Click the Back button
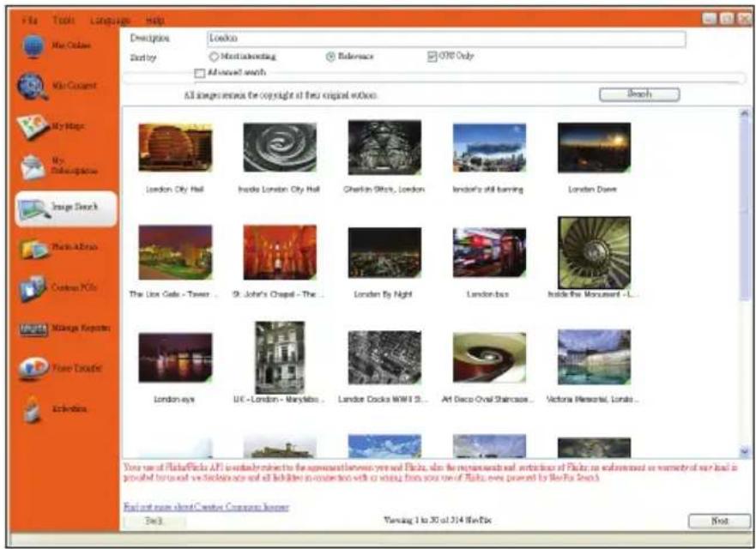The height and width of the screenshot is (549, 756). pyautogui.click(x=154, y=521)
